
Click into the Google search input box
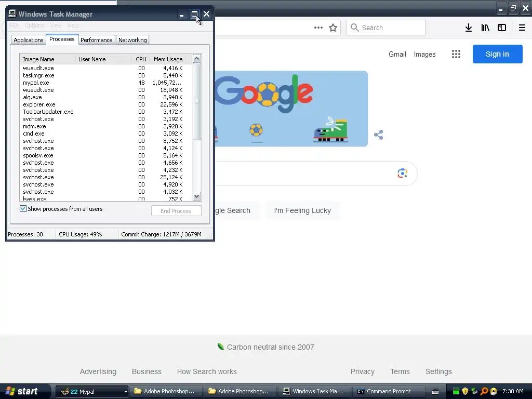click(305, 174)
